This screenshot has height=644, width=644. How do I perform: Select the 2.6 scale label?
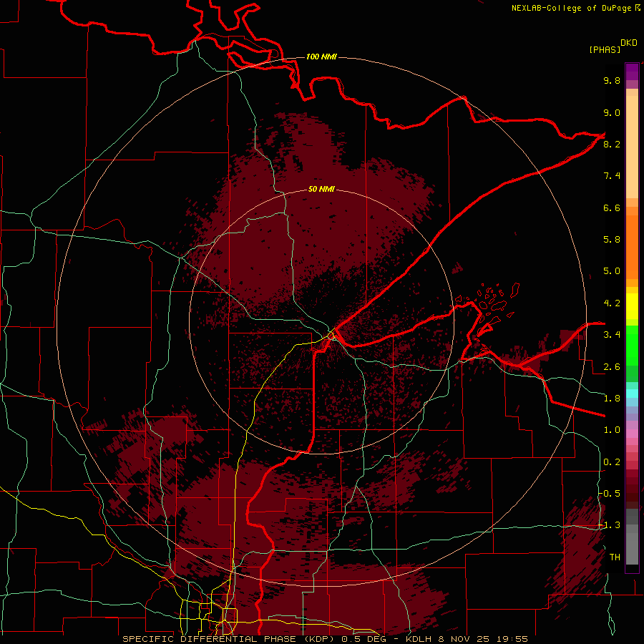point(612,367)
